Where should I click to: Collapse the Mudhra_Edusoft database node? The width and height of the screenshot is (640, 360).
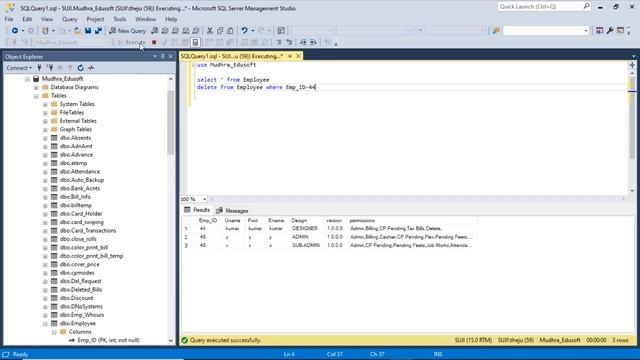27,79
